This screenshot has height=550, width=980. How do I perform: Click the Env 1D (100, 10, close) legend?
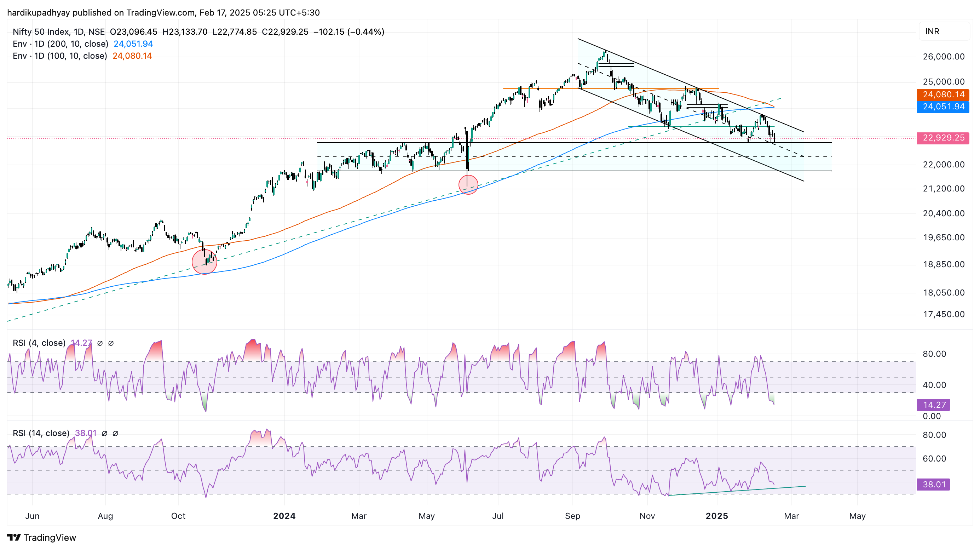point(60,56)
